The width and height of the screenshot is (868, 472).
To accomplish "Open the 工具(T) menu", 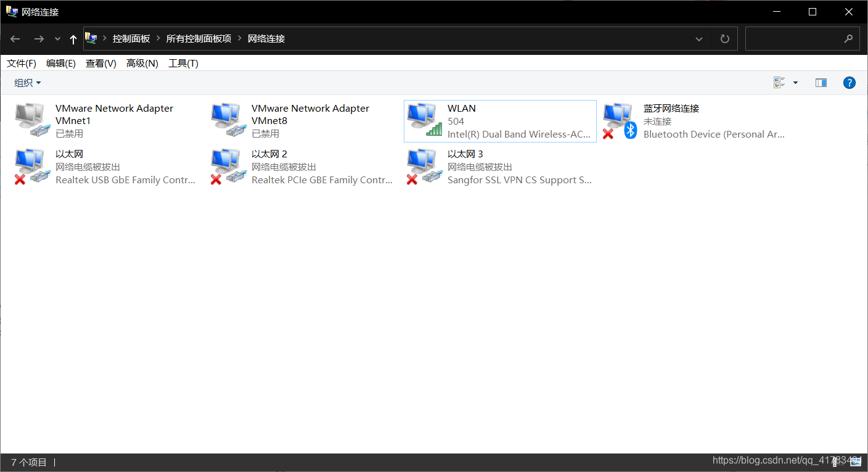I will [183, 64].
